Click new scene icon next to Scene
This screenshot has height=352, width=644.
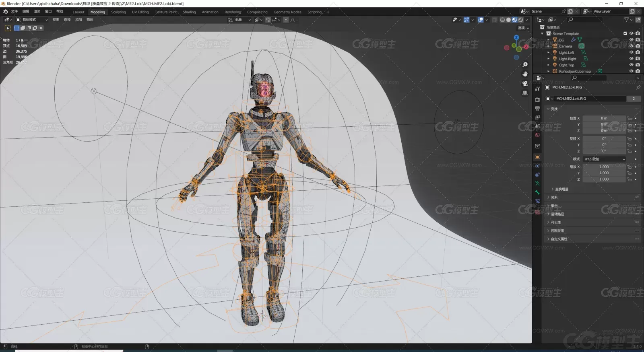point(570,11)
